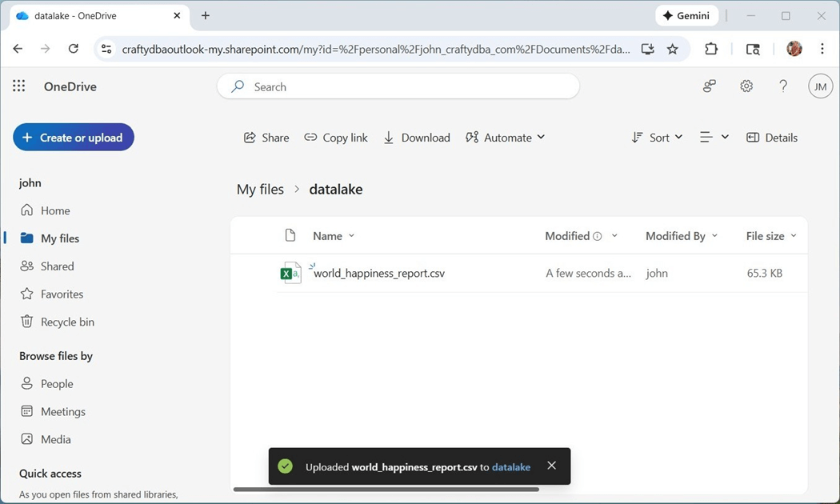
Task: Open the JM account profile icon
Action: click(x=820, y=86)
